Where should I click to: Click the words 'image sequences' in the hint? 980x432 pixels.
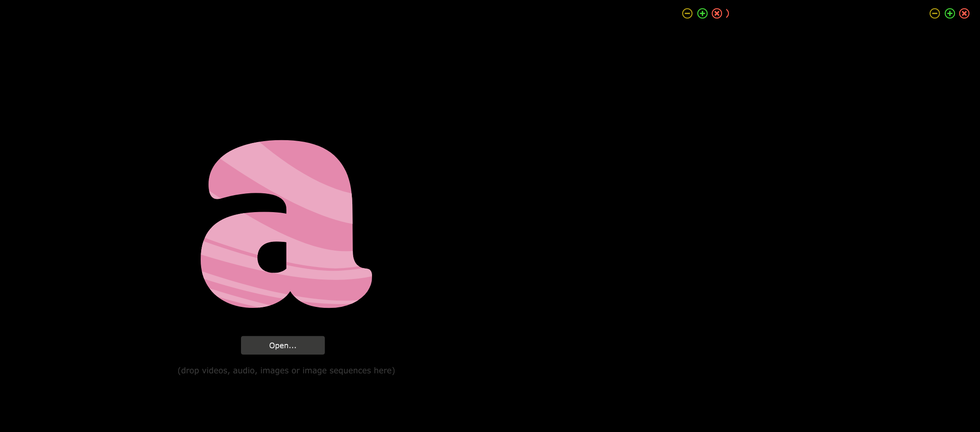point(336,371)
